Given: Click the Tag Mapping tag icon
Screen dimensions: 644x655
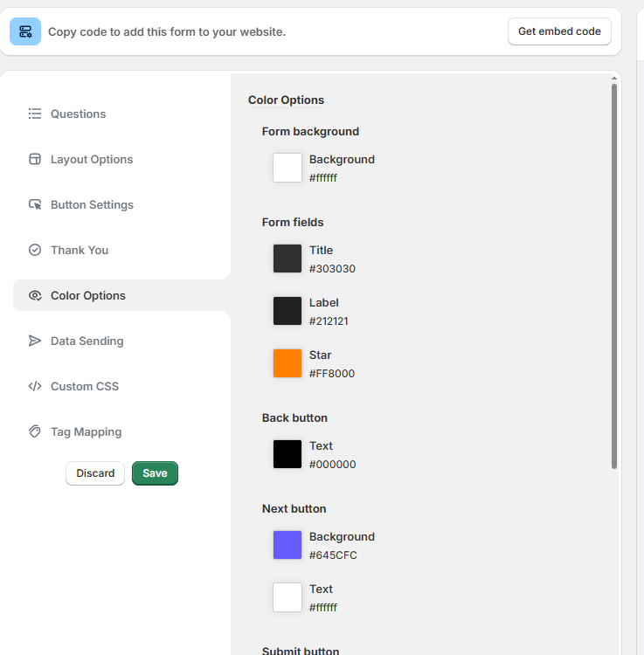Looking at the screenshot, I should tap(35, 431).
